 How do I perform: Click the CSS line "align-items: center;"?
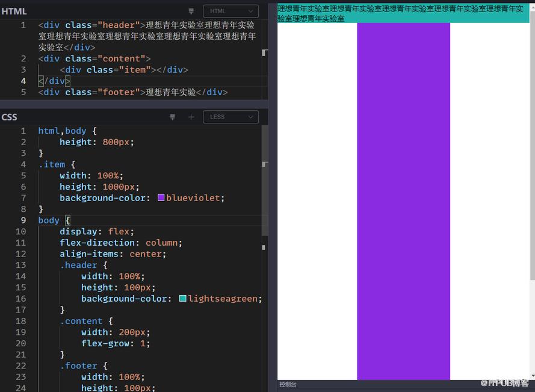pyautogui.click(x=113, y=254)
